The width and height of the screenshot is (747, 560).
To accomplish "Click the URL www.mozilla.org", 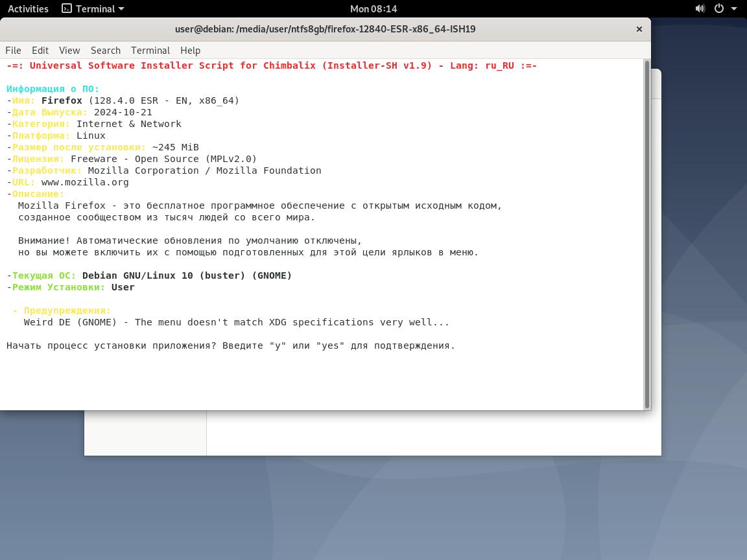I will 85,182.
